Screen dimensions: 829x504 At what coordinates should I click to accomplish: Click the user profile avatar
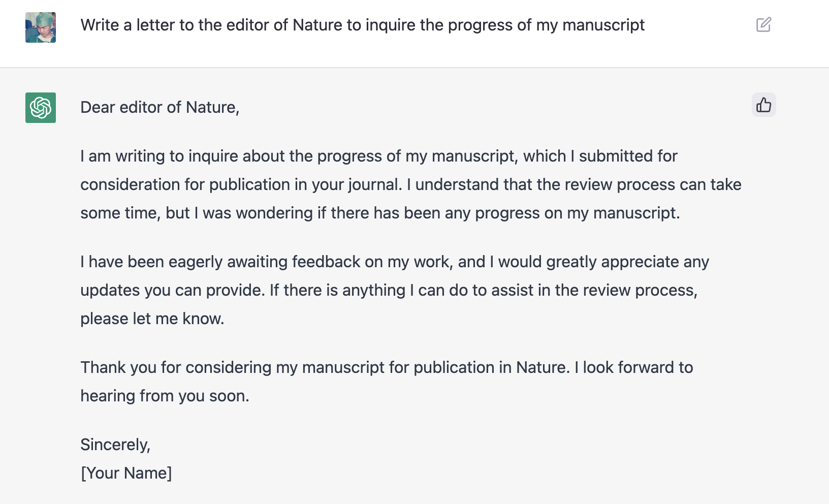(x=41, y=27)
